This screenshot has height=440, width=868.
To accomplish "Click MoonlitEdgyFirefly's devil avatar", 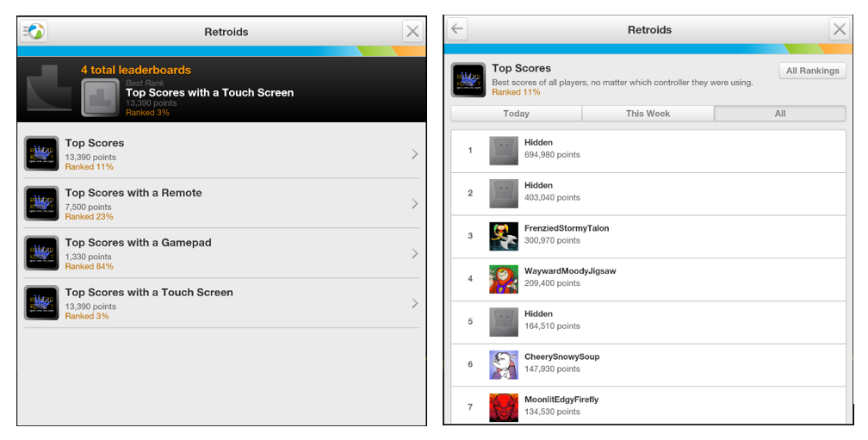I will [x=504, y=407].
